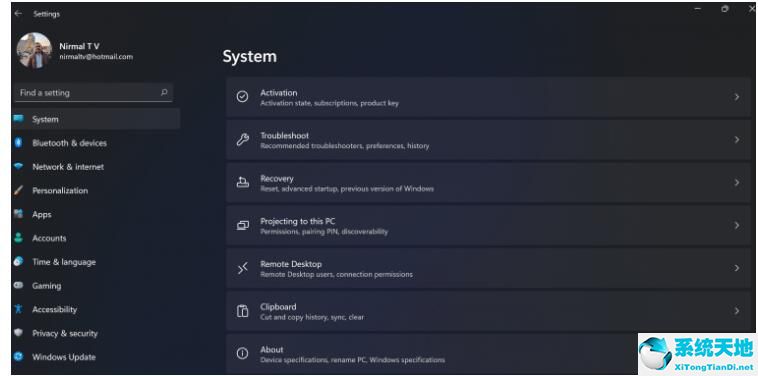Click the Troubleshoot wrench icon
This screenshot has width=758, height=376.
242,140
